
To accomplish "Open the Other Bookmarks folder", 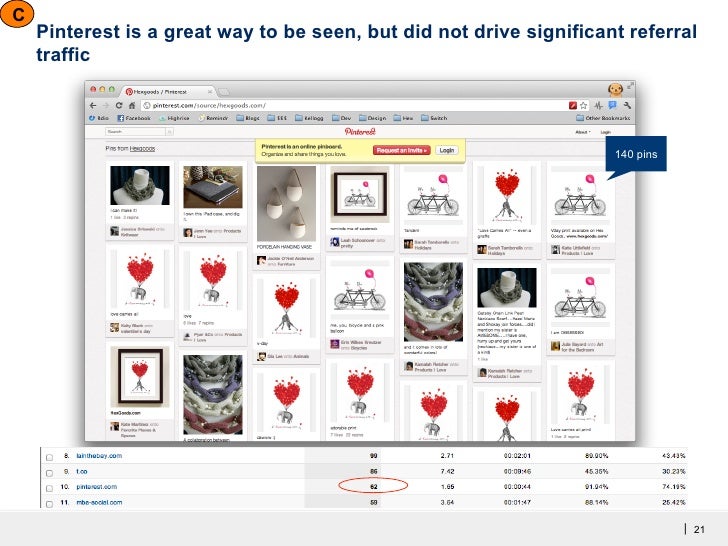I will (603, 118).
